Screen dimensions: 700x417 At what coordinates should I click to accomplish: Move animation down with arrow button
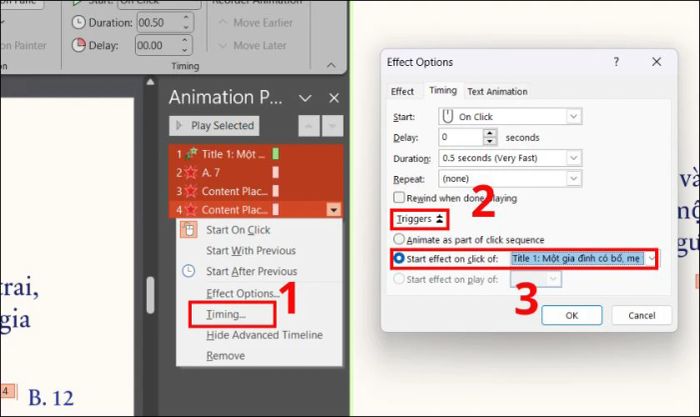pos(332,126)
